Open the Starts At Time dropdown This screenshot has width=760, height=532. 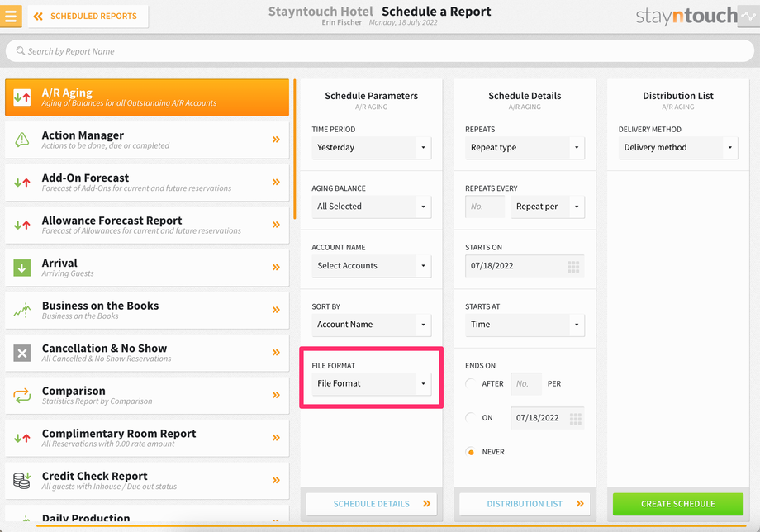coord(525,325)
